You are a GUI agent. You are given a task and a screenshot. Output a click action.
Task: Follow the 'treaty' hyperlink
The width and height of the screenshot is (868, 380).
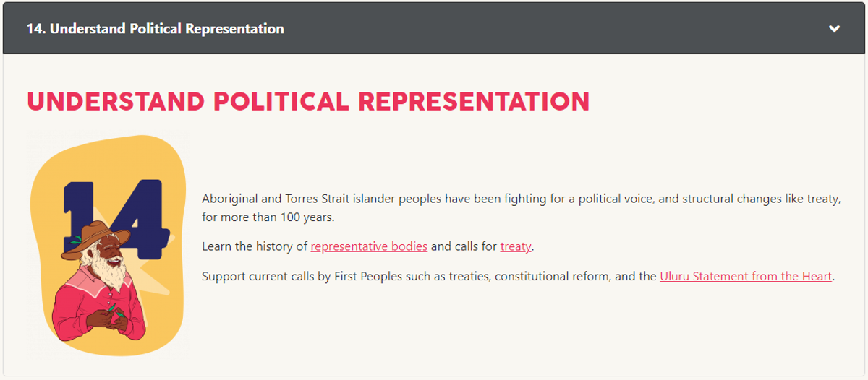pos(516,246)
